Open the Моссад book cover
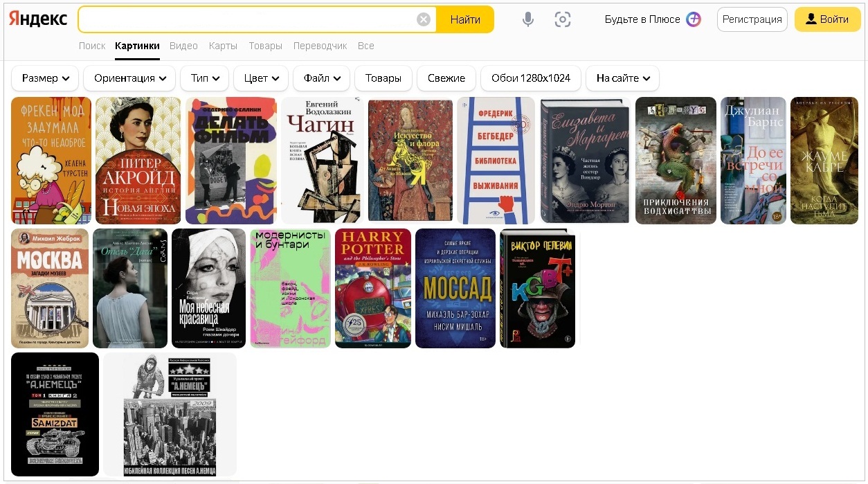Screen dimensions: 868x484 coord(455,288)
